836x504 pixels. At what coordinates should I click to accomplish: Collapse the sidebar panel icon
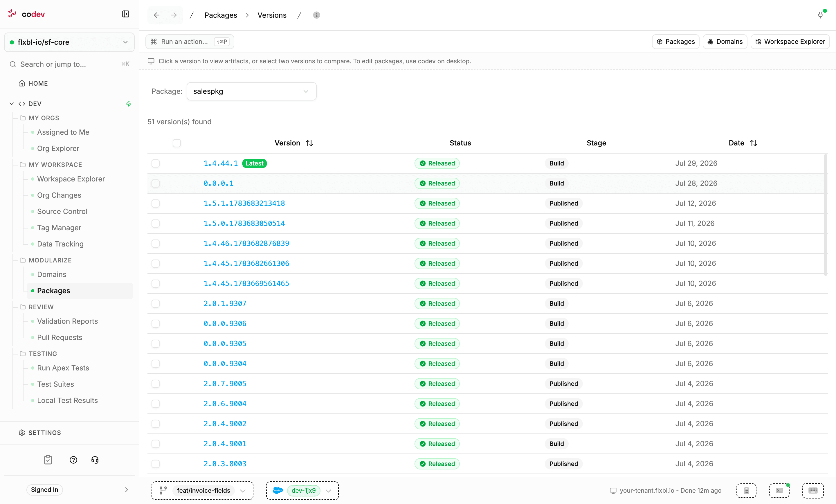pos(125,14)
